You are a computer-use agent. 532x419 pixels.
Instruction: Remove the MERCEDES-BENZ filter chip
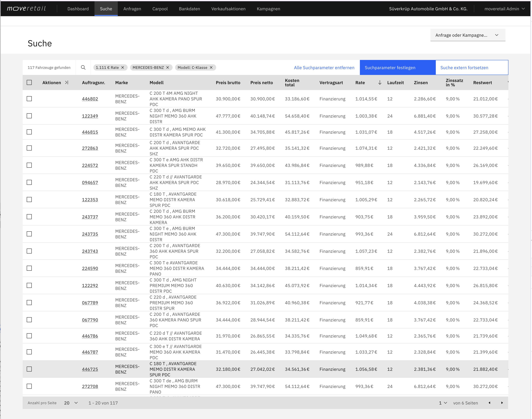168,67
